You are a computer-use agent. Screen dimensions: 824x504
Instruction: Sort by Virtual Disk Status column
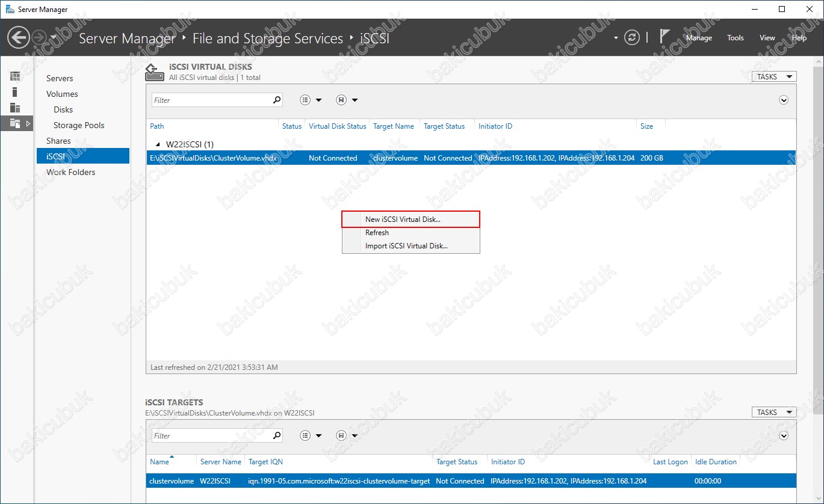point(337,126)
